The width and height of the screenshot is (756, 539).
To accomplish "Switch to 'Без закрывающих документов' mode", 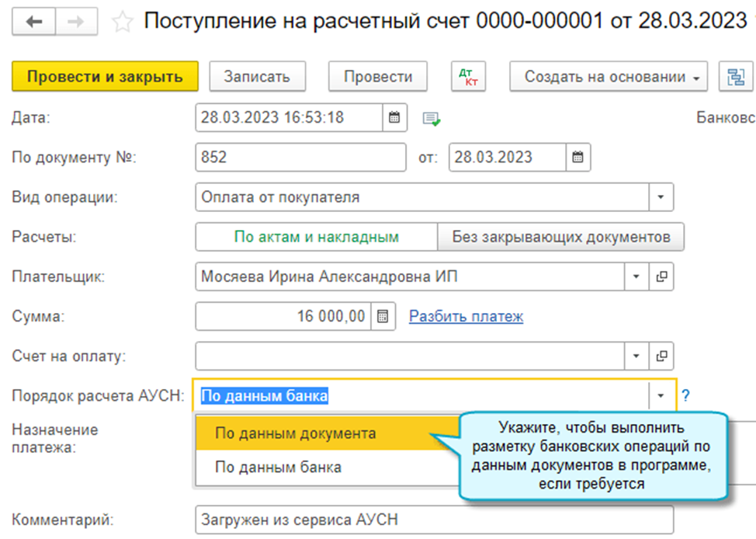I will pos(560,237).
